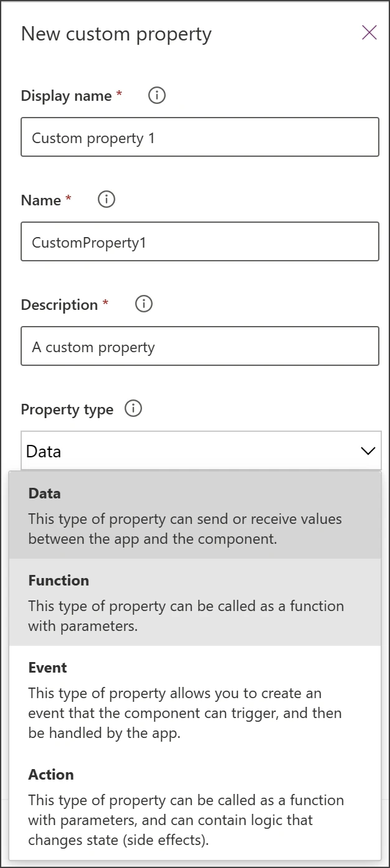This screenshot has width=390, height=868.
Task: Click the bold Name field label
Action: point(41,200)
